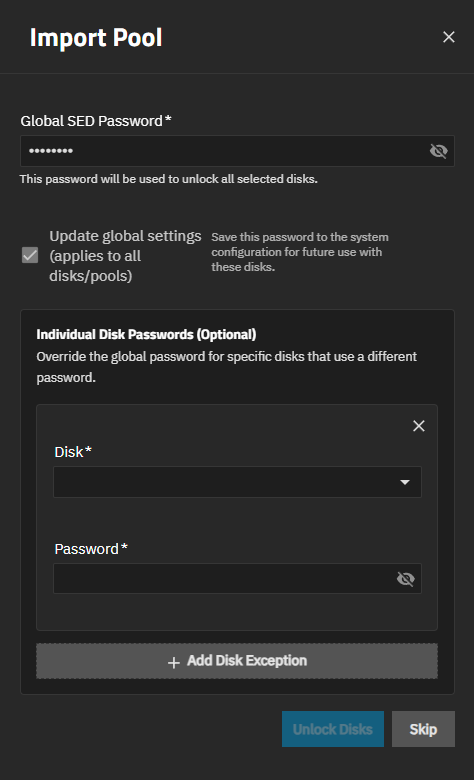The width and height of the screenshot is (474, 780).
Task: Click Add Disk Exception
Action: pyautogui.click(x=237, y=661)
